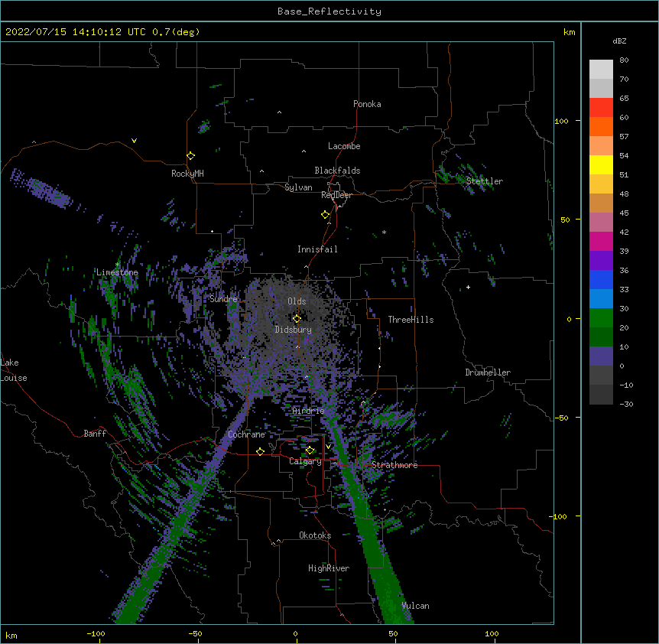Image resolution: width=659 pixels, height=644 pixels.
Task: Click the Okotoks label
Action: click(315, 535)
